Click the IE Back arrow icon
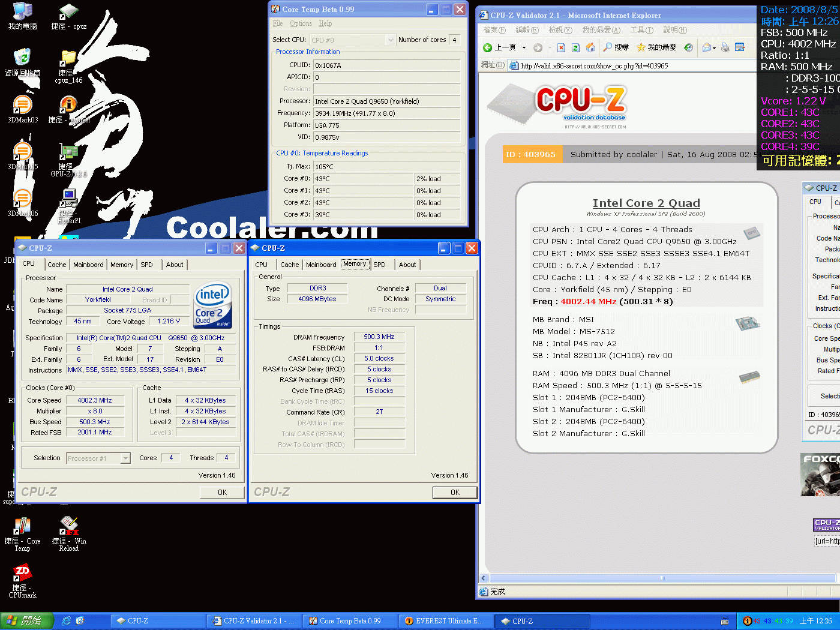 pos(488,47)
